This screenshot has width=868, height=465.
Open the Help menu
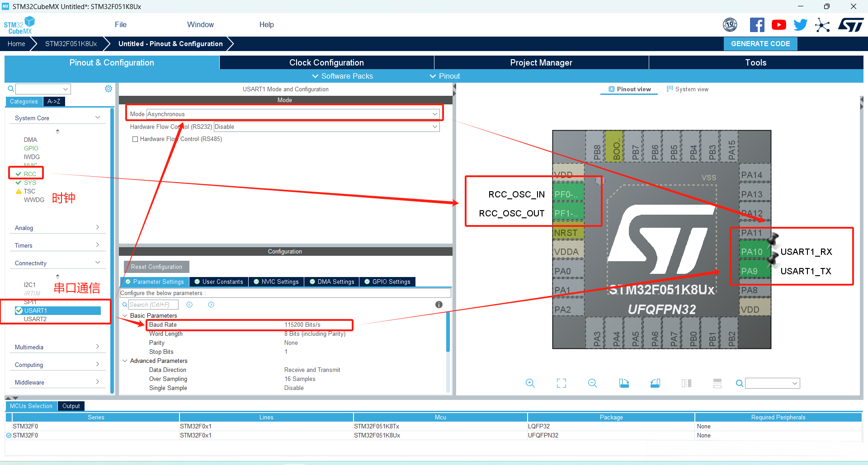click(267, 25)
